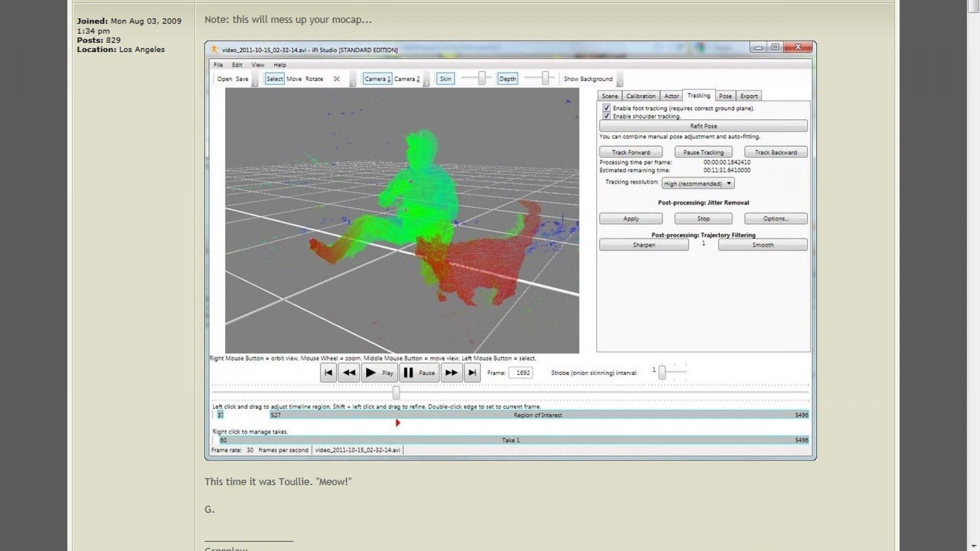Toggle the Depth view button

pos(507,79)
